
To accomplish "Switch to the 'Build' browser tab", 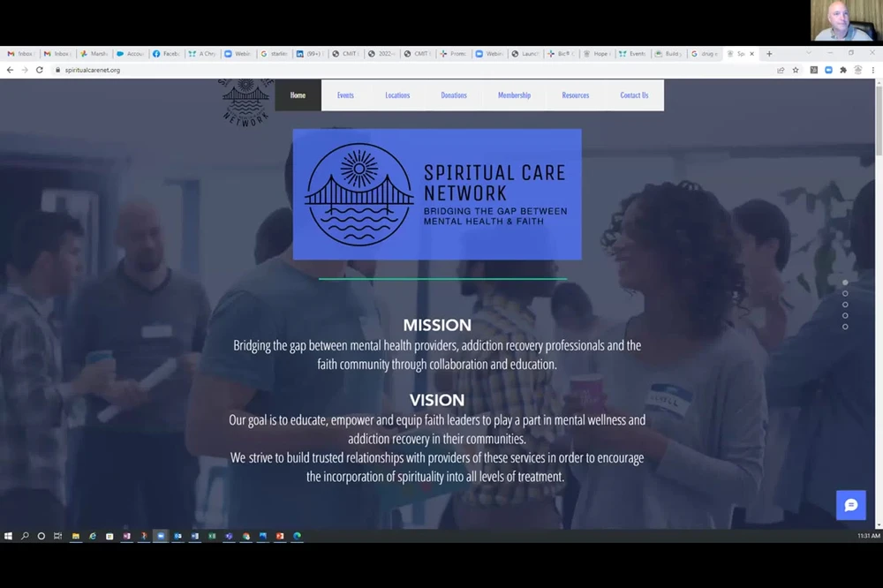I will pyautogui.click(x=668, y=54).
